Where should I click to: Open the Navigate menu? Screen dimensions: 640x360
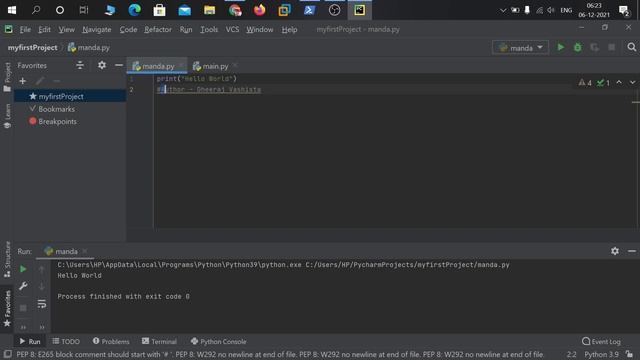click(x=97, y=30)
